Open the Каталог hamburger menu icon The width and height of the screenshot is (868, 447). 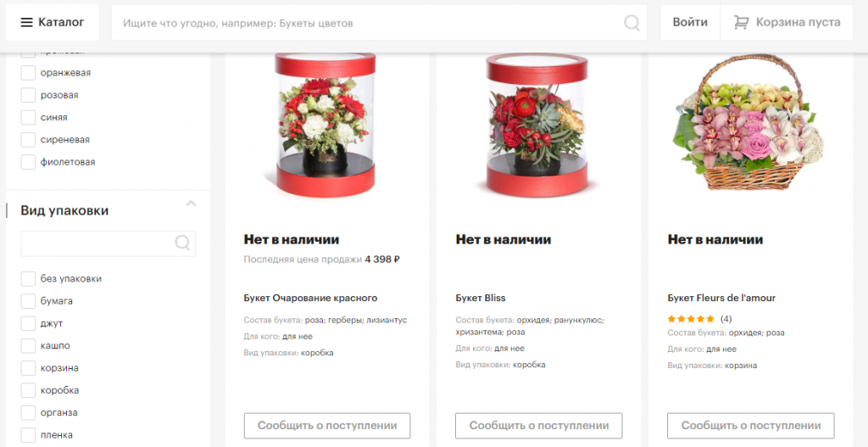point(26,23)
